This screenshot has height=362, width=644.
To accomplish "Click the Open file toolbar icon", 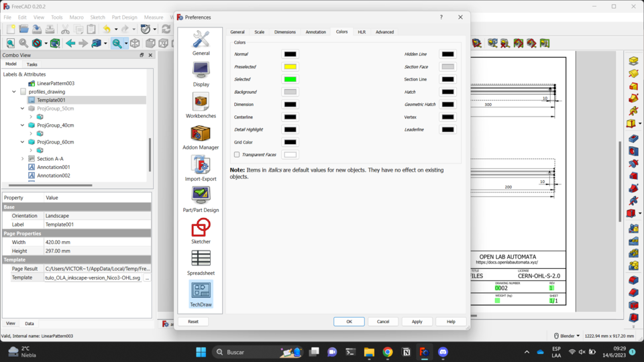I will [x=24, y=29].
